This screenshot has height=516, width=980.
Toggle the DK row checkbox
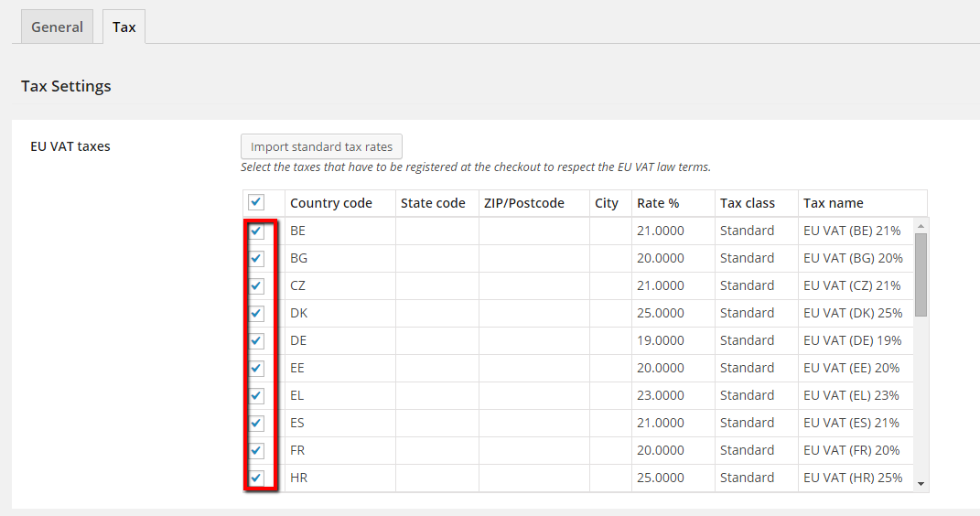(x=256, y=313)
